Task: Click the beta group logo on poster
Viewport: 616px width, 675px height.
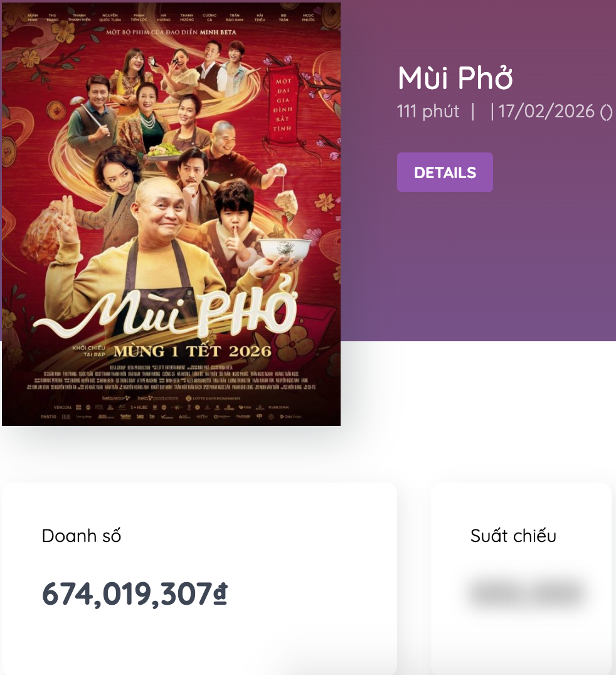Action: coord(115,398)
